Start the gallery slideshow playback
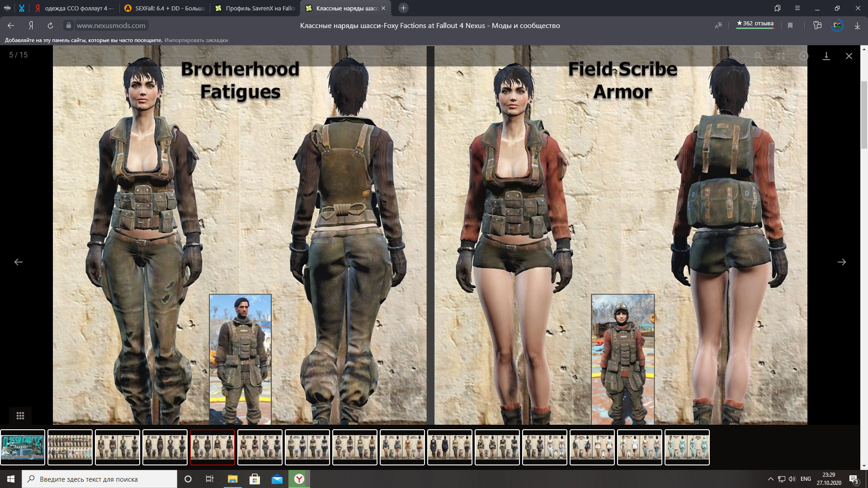The image size is (868, 488). (x=803, y=56)
